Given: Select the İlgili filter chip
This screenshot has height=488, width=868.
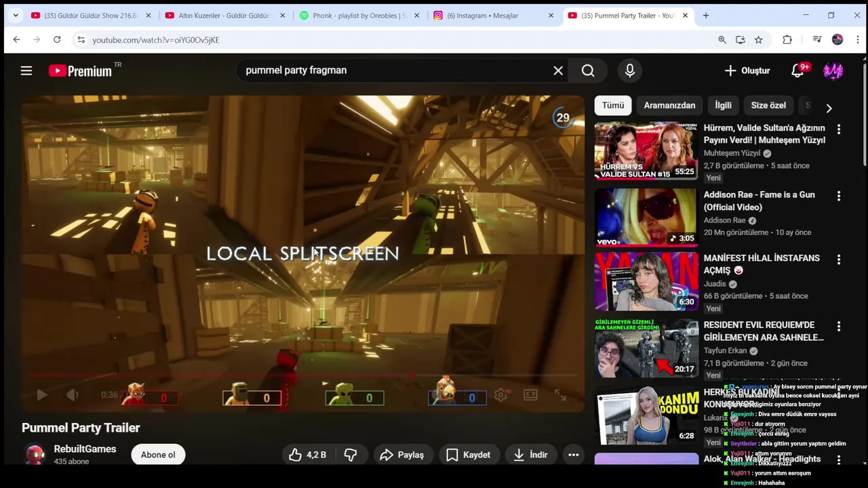Looking at the screenshot, I should (724, 105).
